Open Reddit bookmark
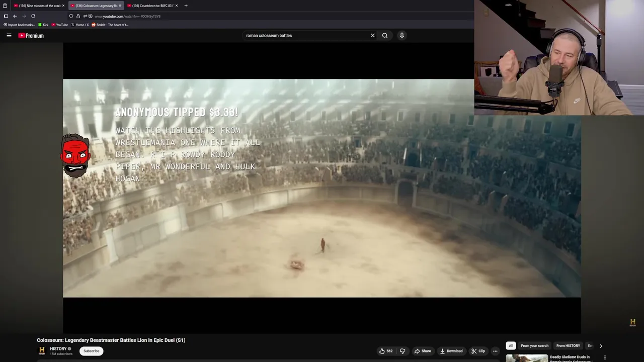 point(110,25)
